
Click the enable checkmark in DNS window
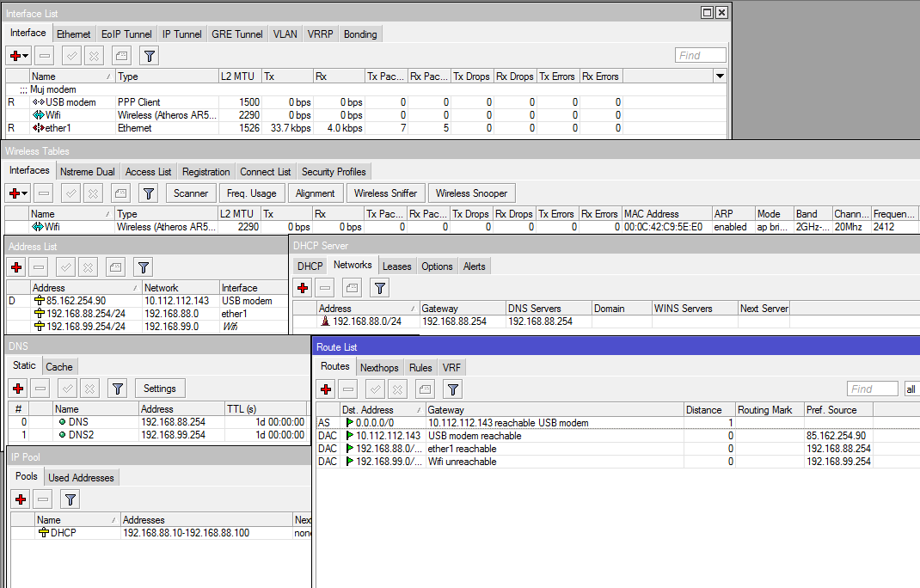coord(67,389)
